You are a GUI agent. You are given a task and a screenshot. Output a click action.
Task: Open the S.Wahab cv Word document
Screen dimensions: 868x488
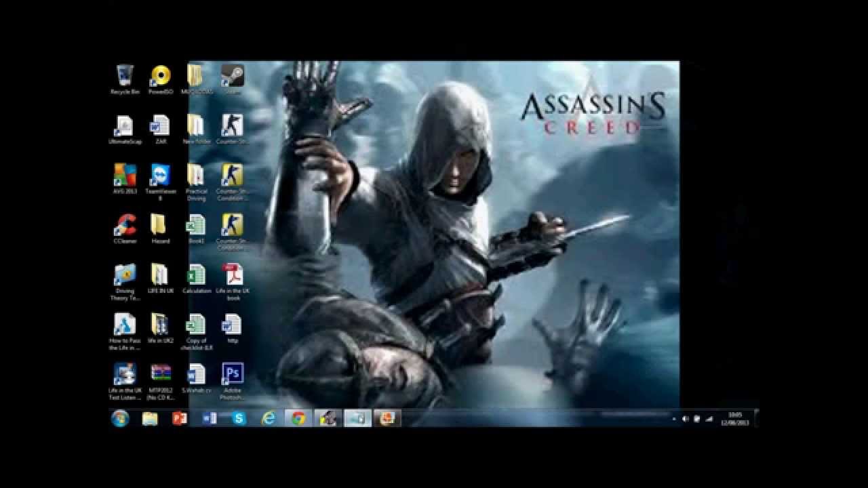tap(197, 378)
